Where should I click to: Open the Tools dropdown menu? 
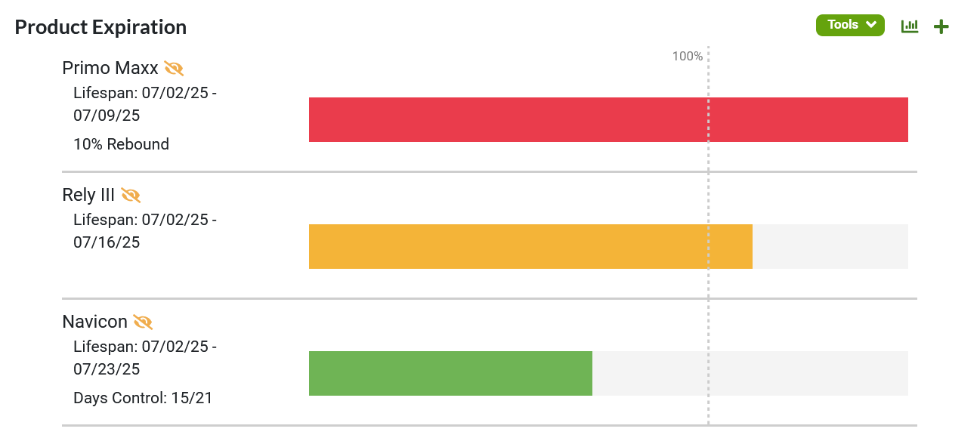pyautogui.click(x=850, y=25)
